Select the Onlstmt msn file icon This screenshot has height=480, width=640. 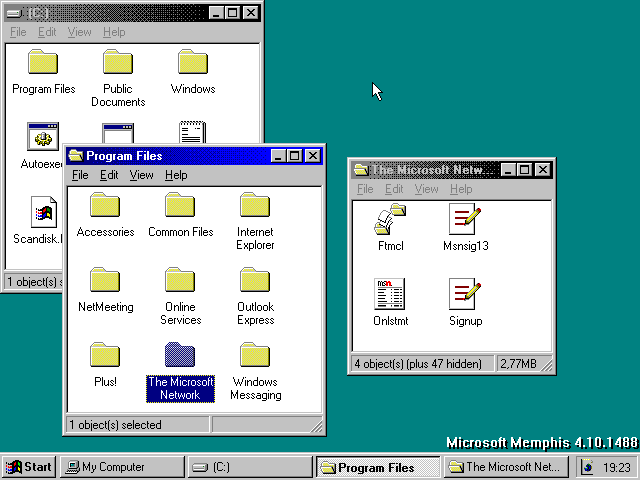tap(390, 294)
